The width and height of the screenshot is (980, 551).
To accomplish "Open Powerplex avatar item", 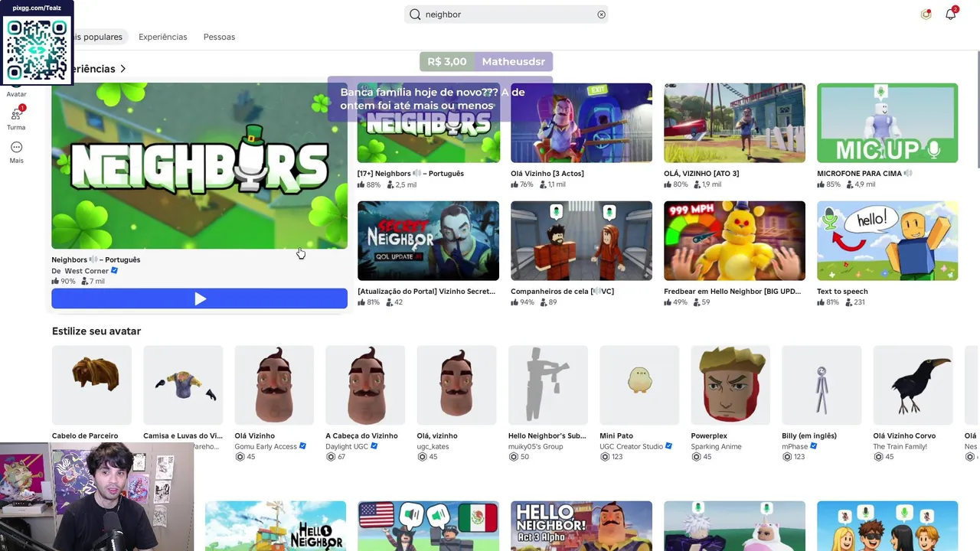I will [730, 385].
